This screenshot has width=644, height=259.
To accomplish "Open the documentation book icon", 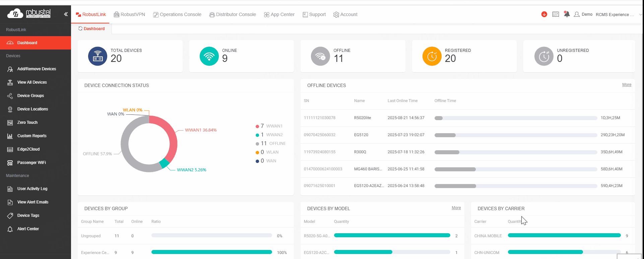I will coord(555,14).
